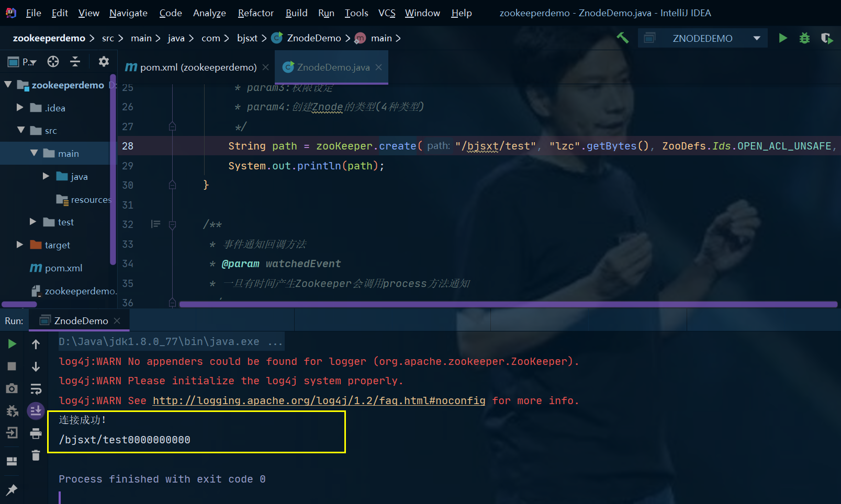
Task: Collapse the src folder
Action: pyautogui.click(x=21, y=130)
